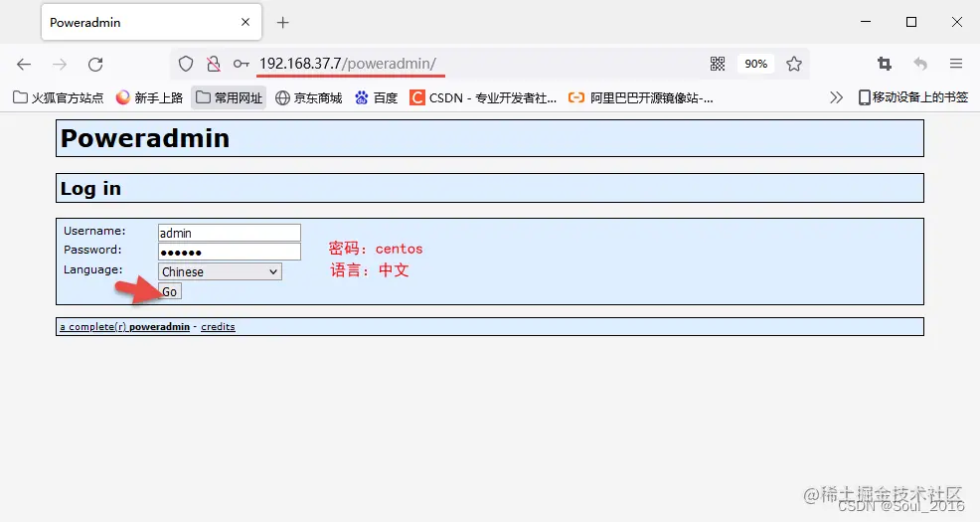Bookmark this page with star icon

(794, 64)
